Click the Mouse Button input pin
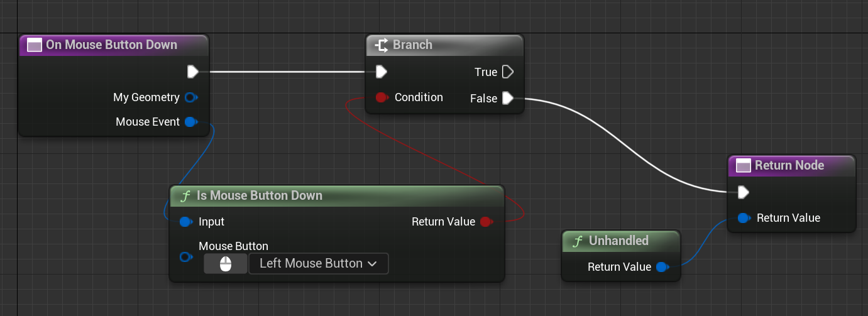 tap(185, 257)
